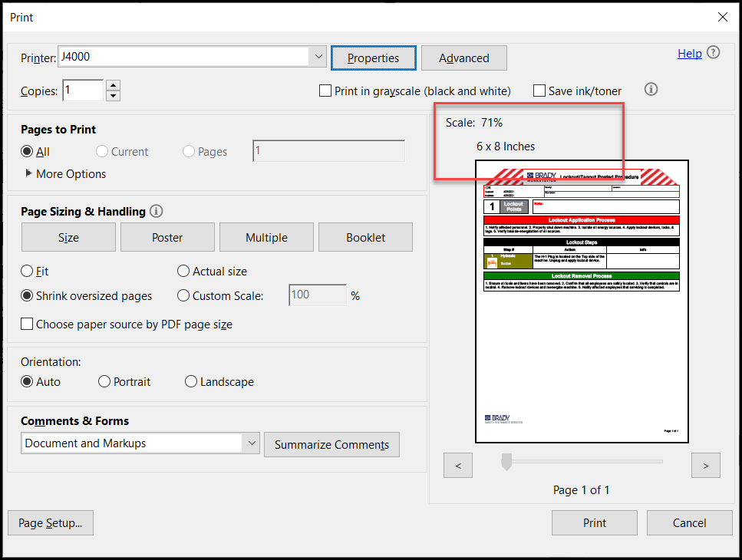Open the Help link

coord(689,53)
